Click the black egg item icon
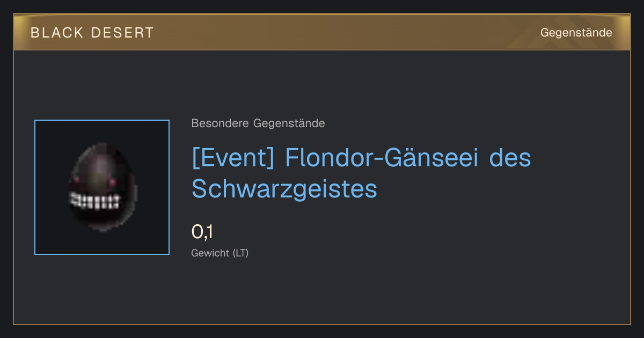Image resolution: width=644 pixels, height=338 pixels. 103,187
